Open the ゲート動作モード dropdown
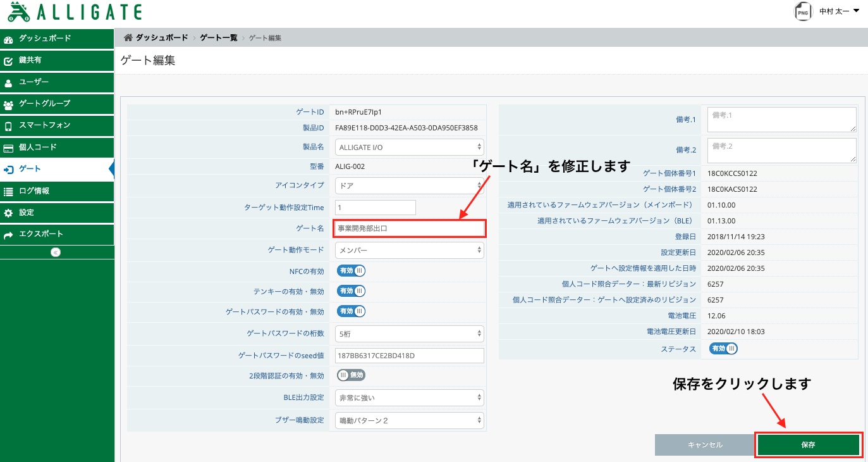 click(410, 250)
